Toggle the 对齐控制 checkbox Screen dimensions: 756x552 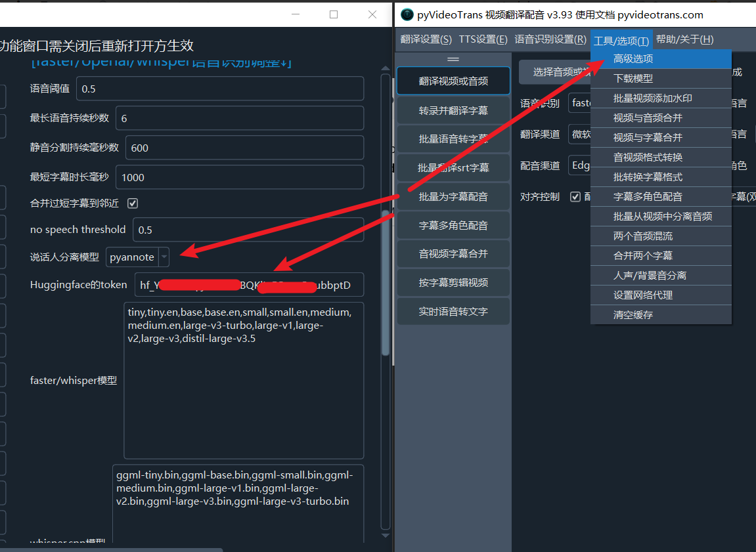coord(575,197)
